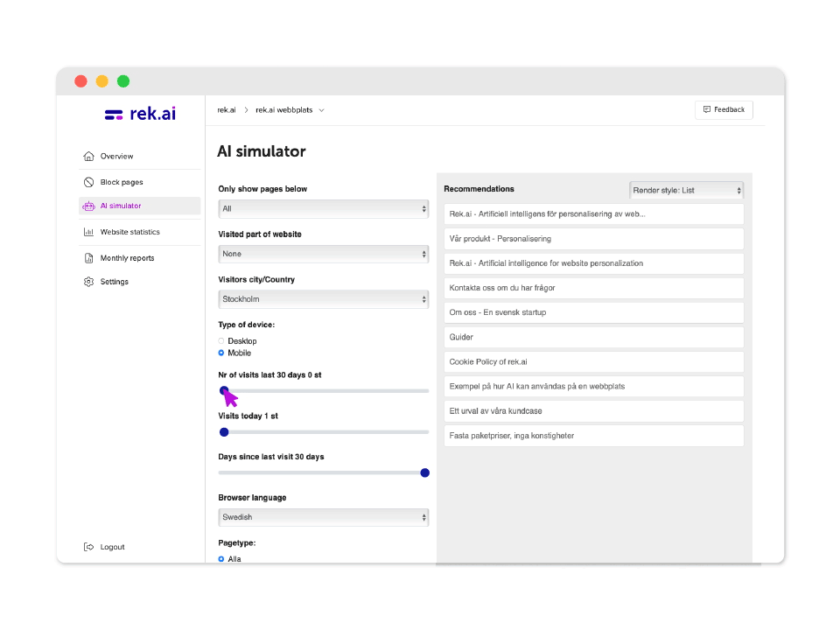The width and height of the screenshot is (840, 630).
Task: Click the Overview home icon
Action: tap(89, 157)
